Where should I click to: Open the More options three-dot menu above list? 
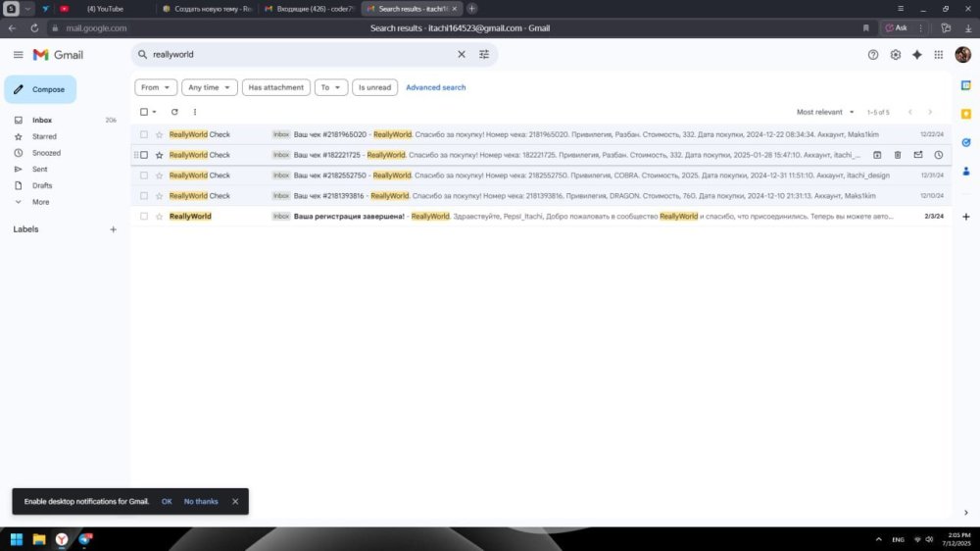pyautogui.click(x=195, y=112)
